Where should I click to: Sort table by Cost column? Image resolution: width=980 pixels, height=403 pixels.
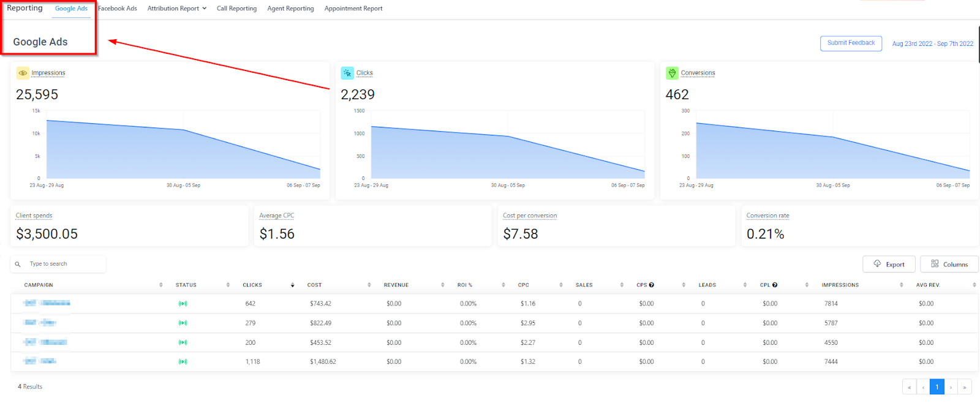314,285
